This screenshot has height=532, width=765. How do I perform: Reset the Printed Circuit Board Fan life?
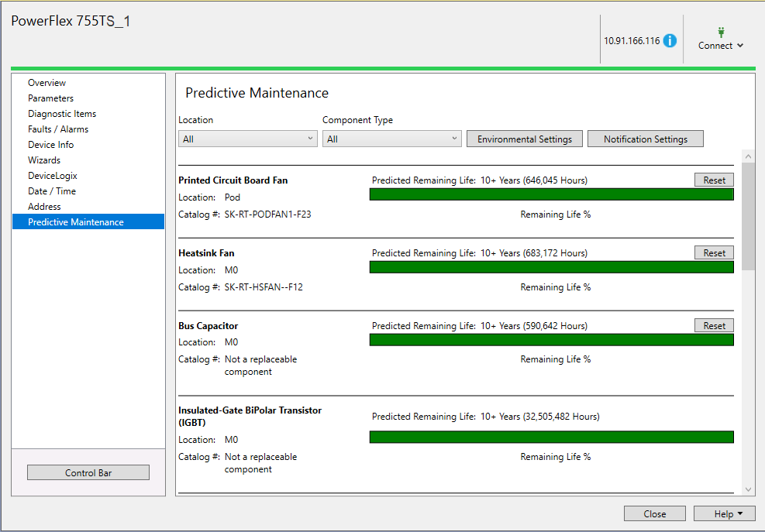click(x=715, y=180)
